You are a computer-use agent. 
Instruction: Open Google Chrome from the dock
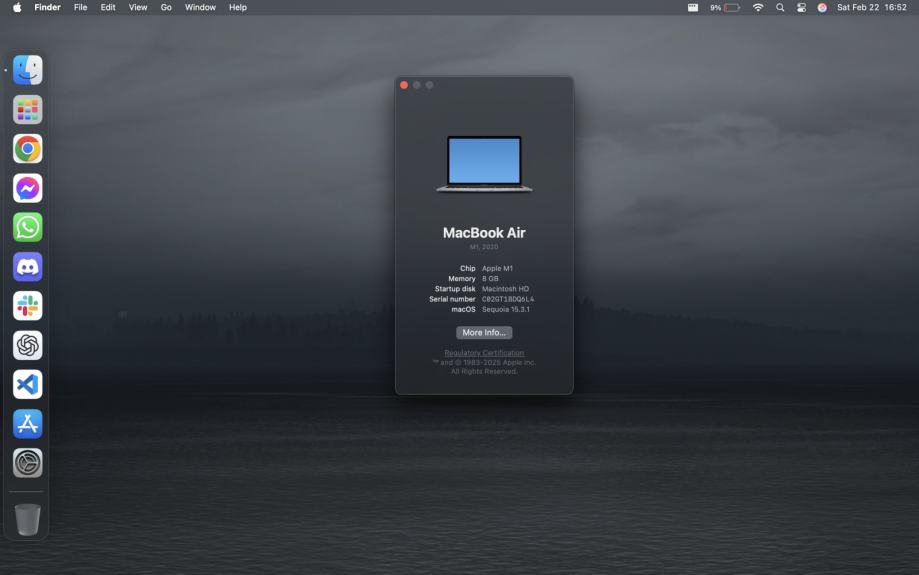tap(28, 149)
